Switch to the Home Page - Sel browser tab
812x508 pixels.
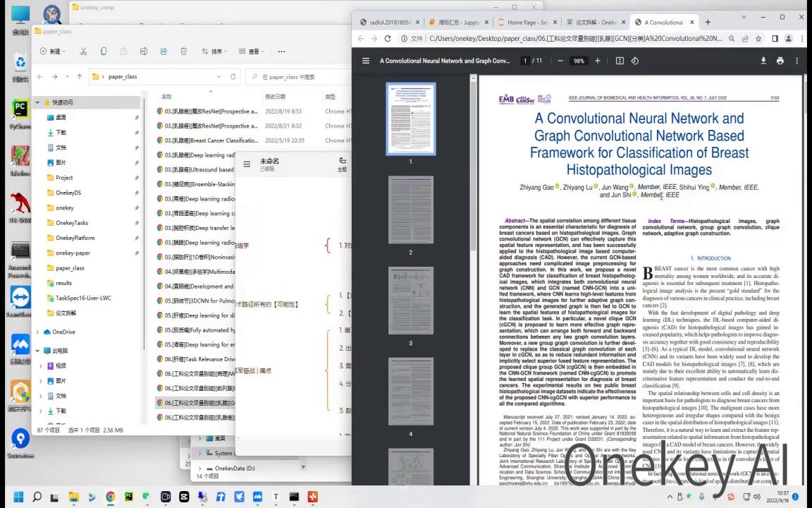527,22
